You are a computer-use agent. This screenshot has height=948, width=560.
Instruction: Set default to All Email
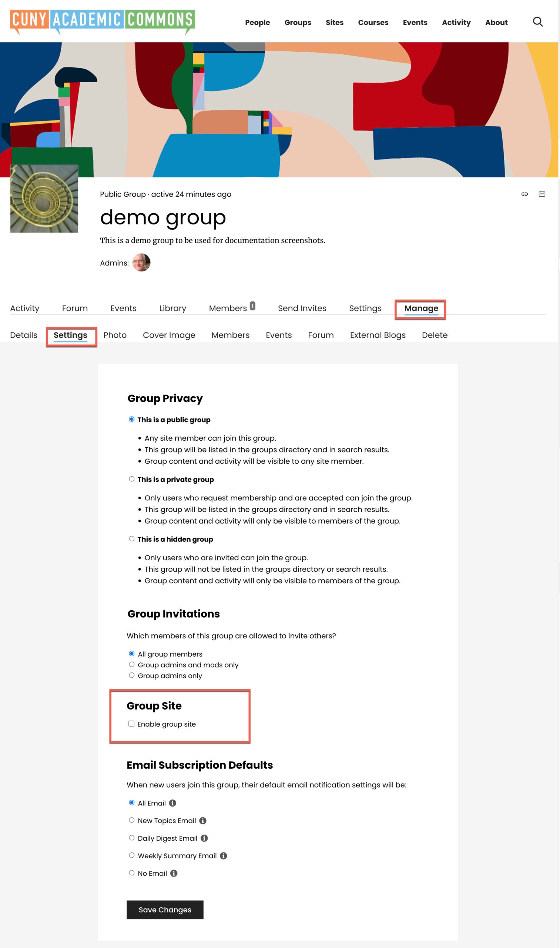click(x=132, y=802)
